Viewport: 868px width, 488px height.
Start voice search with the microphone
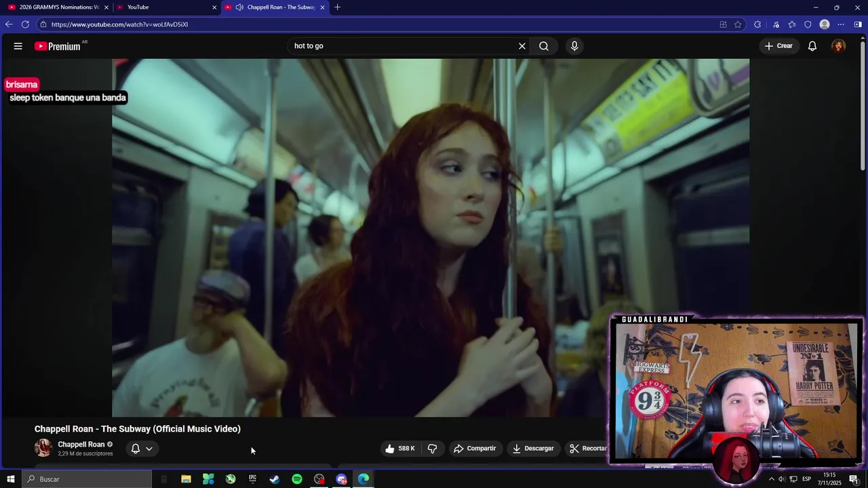click(574, 46)
